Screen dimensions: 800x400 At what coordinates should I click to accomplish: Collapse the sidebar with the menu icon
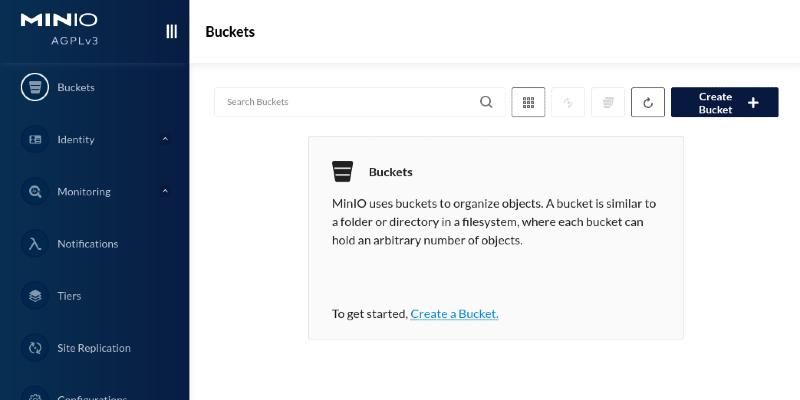click(171, 31)
